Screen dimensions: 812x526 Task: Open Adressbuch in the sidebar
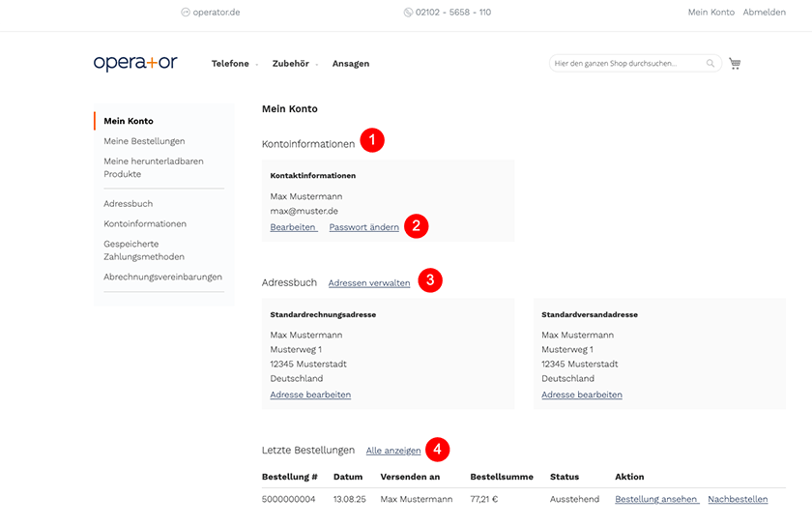point(128,204)
